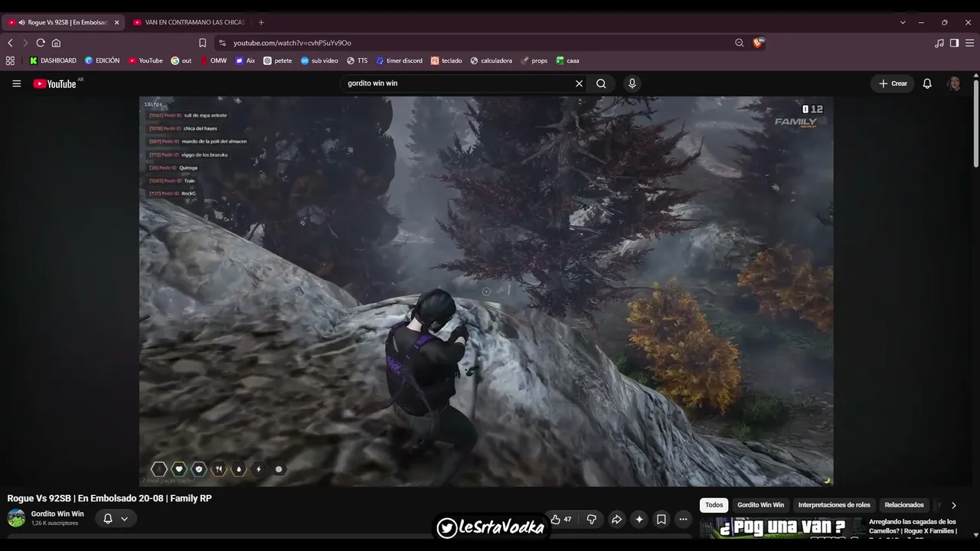Viewport: 980px width, 551px height.
Task: Save the video to a playlist
Action: tap(661, 519)
